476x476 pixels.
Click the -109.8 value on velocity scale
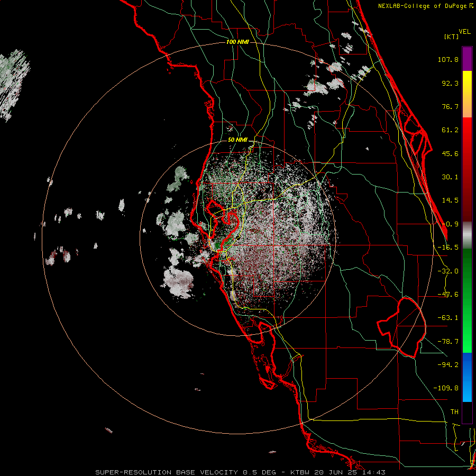[x=446, y=388]
